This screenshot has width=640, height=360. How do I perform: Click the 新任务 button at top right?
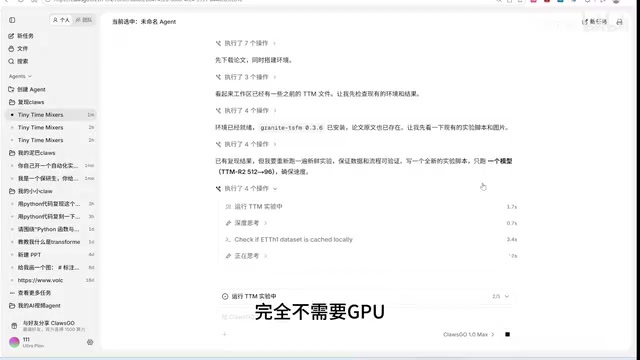[595, 22]
